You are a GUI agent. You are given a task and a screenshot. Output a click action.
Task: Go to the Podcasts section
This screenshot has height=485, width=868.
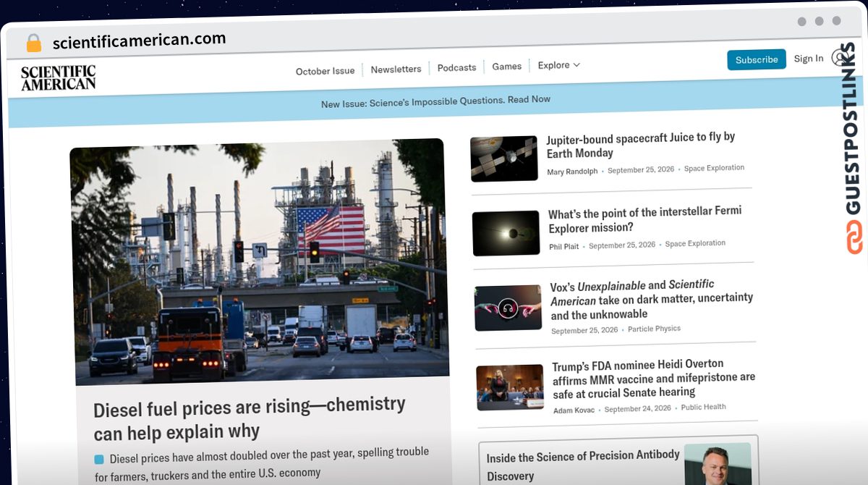tap(456, 67)
